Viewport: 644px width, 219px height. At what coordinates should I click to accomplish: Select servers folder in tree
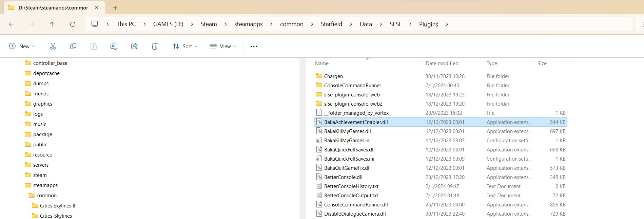click(41, 165)
